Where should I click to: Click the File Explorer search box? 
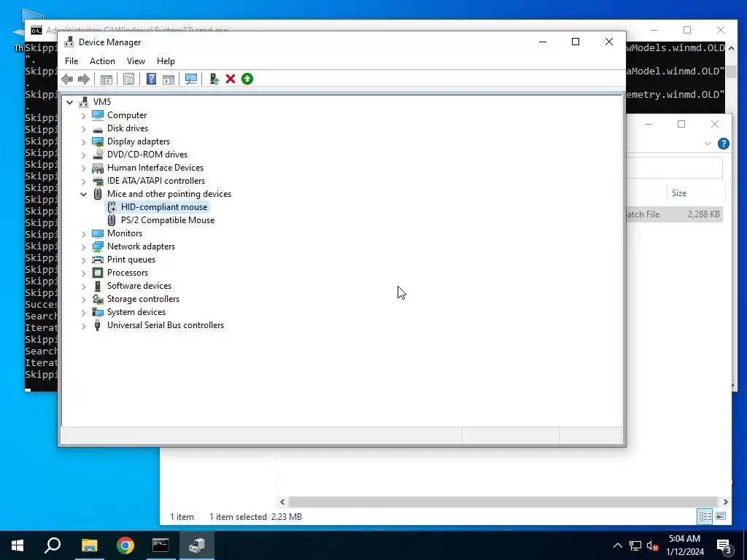[673, 168]
